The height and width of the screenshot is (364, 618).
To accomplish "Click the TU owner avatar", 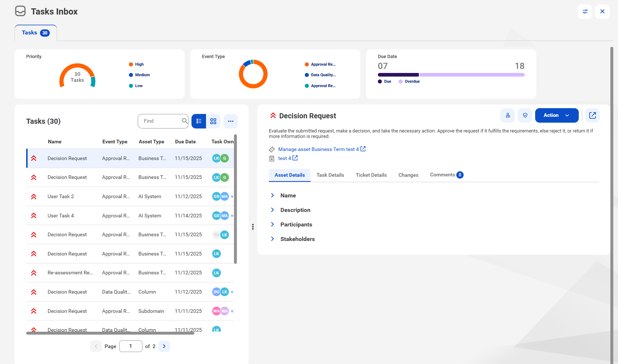I will coord(216,235).
